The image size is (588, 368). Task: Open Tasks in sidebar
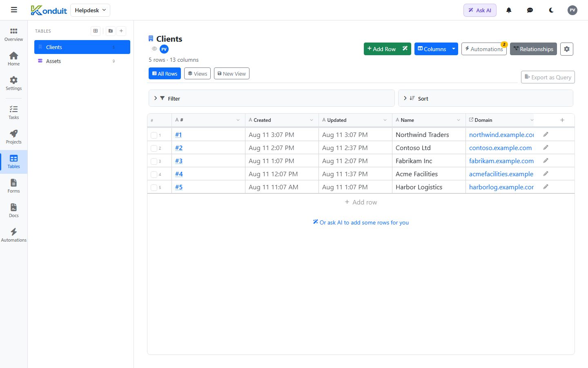coord(13,112)
